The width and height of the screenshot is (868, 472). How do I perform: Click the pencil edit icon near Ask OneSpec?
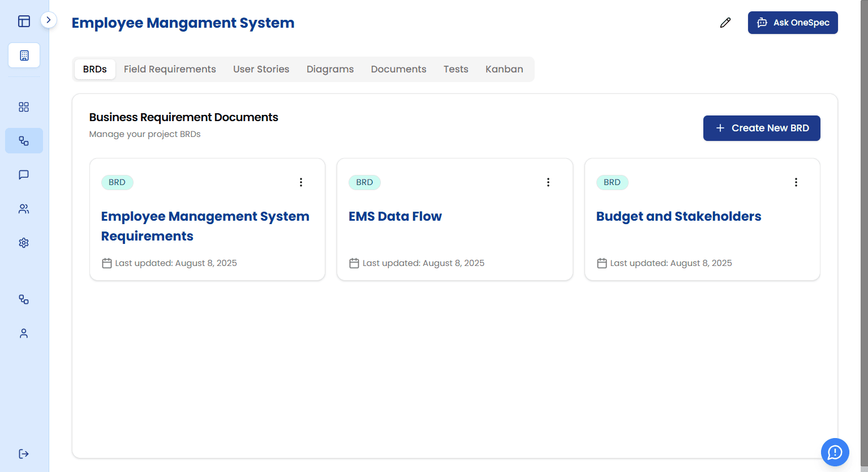(x=725, y=23)
